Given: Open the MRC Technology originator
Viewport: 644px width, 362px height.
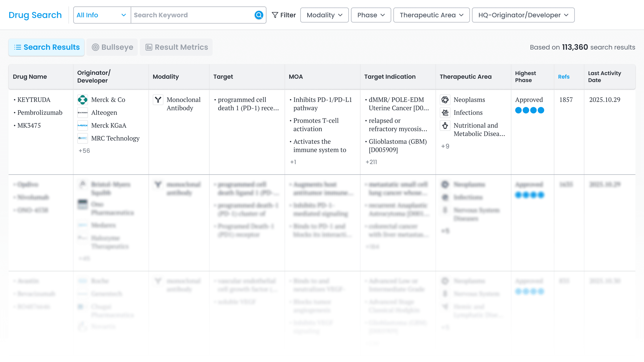Looking at the screenshot, I should (115, 138).
